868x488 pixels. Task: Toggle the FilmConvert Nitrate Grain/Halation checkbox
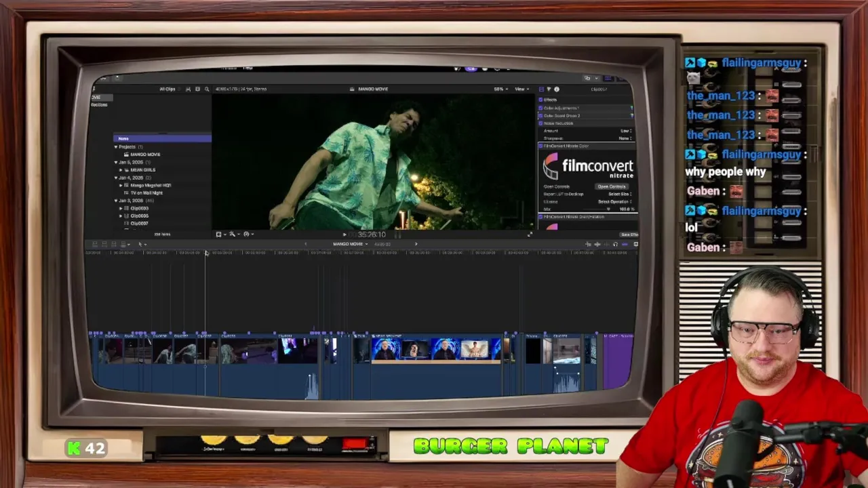point(540,217)
